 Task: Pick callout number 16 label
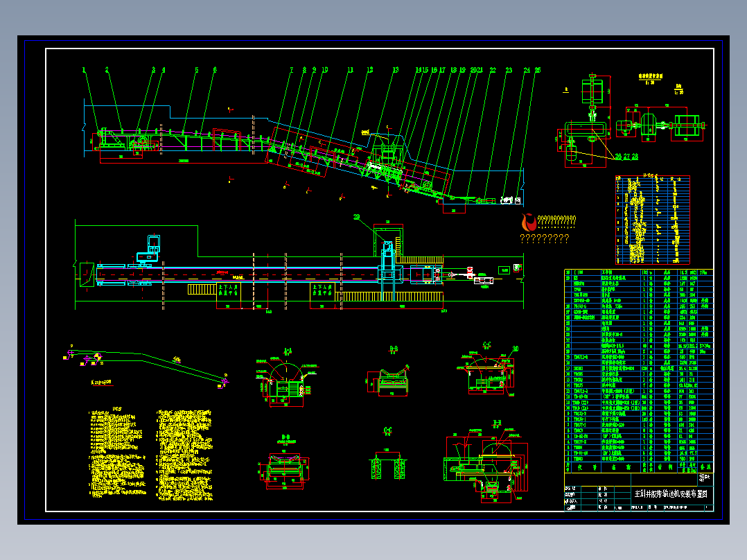pos(434,70)
